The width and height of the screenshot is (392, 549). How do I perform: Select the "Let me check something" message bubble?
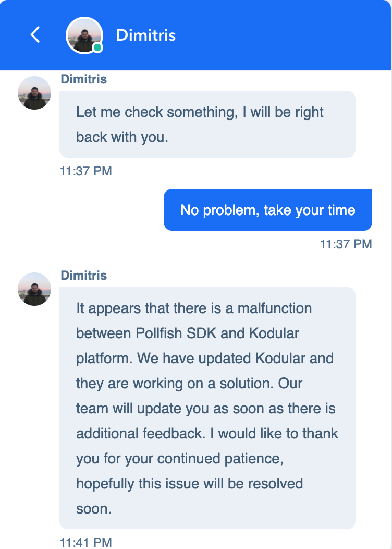pyautogui.click(x=207, y=124)
